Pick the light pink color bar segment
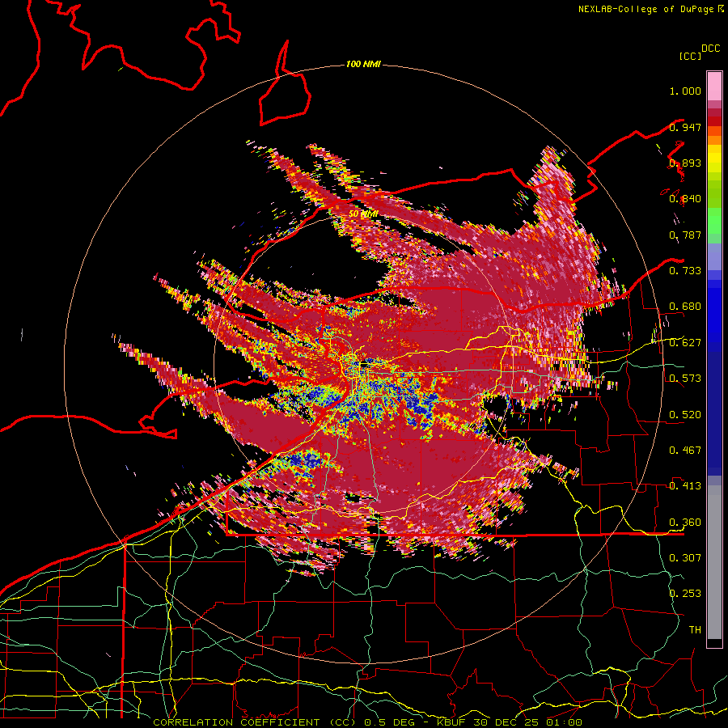This screenshot has width=728, height=728. (x=714, y=86)
